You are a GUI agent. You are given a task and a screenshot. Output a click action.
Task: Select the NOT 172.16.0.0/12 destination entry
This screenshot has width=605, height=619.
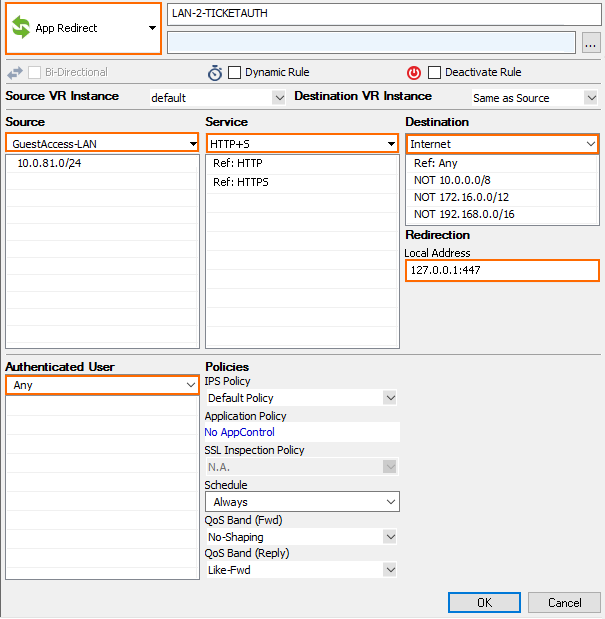point(502,197)
